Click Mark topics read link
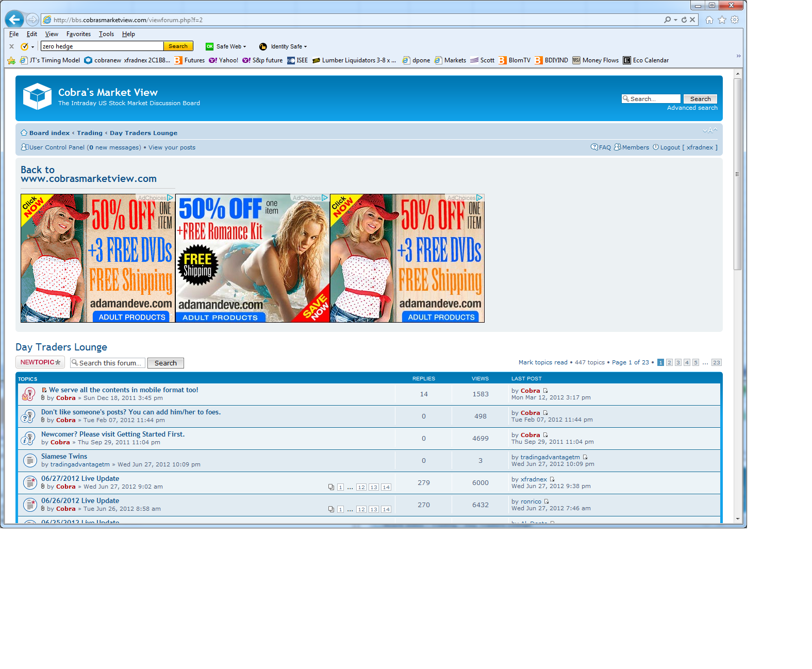This screenshot has height=669, width=812. point(543,362)
